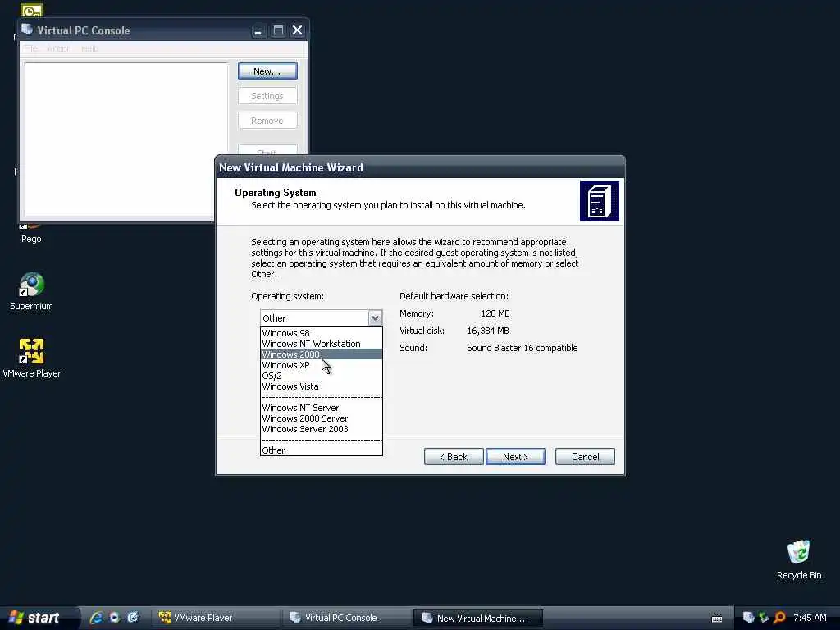Click the 128 MB memory value

pyautogui.click(x=495, y=313)
